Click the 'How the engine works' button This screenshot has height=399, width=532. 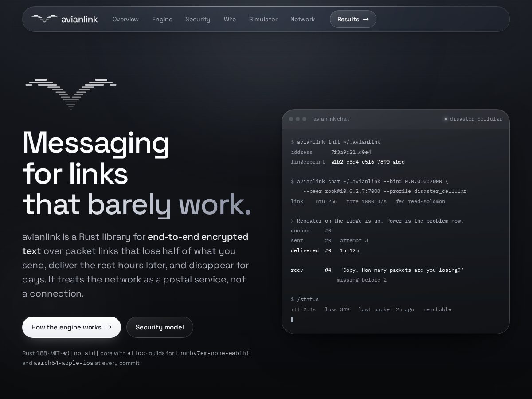[x=71, y=327]
